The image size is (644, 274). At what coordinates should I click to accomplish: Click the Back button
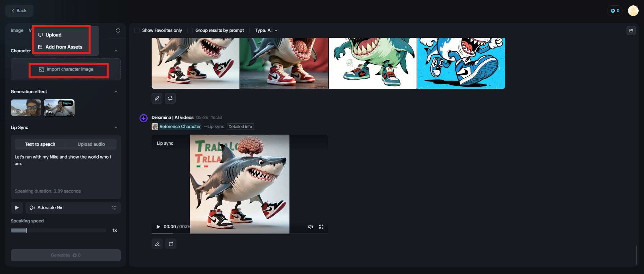pyautogui.click(x=19, y=11)
